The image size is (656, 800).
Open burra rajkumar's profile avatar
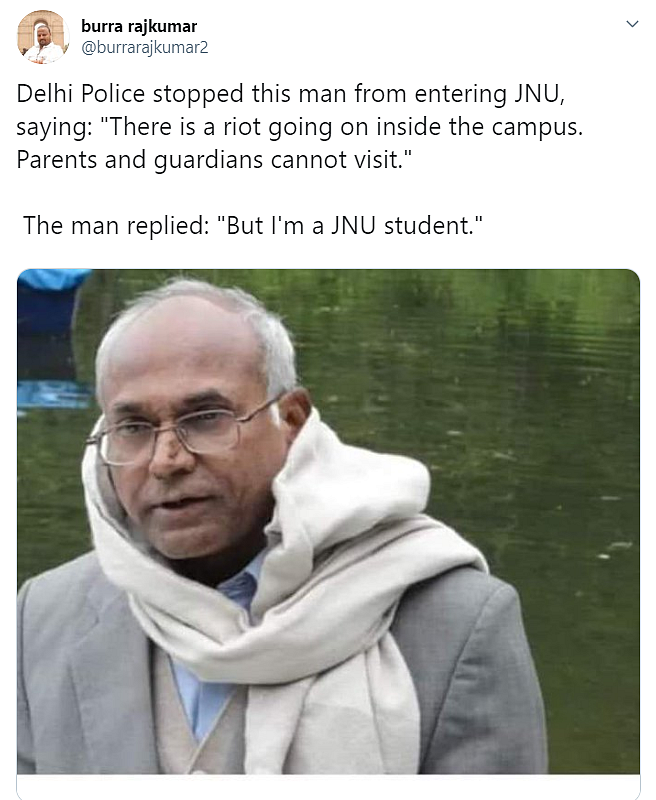pyautogui.click(x=43, y=37)
